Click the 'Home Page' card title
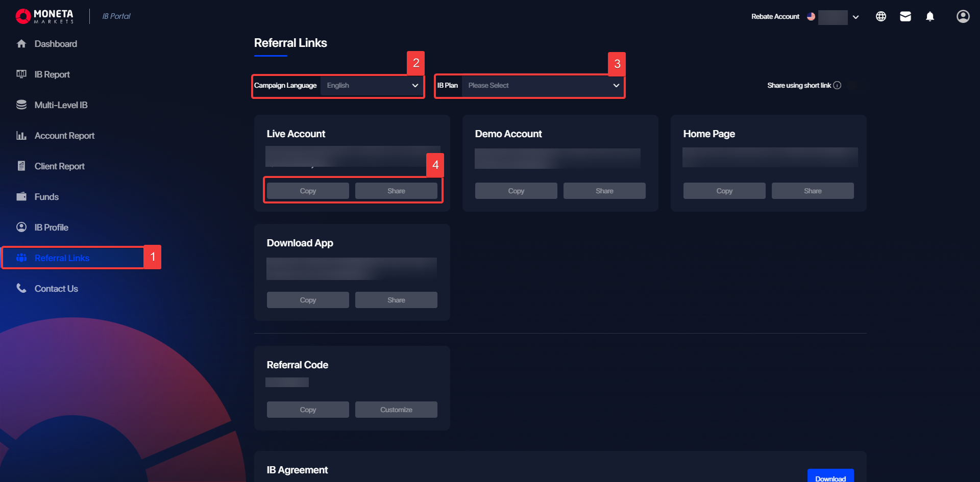 [709, 134]
